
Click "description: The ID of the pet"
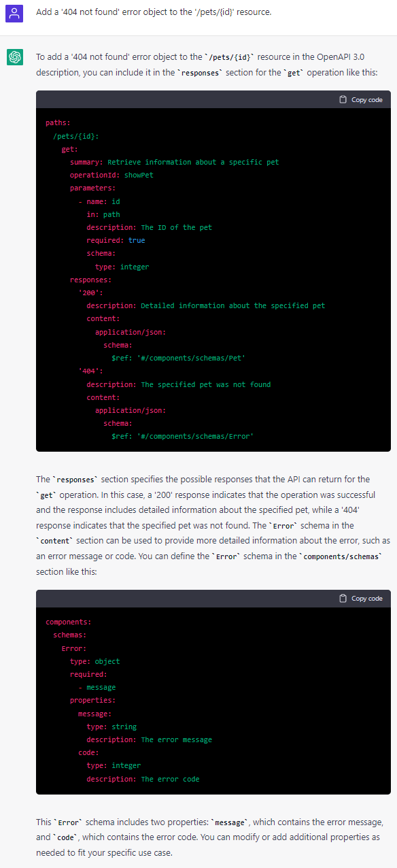(150, 228)
